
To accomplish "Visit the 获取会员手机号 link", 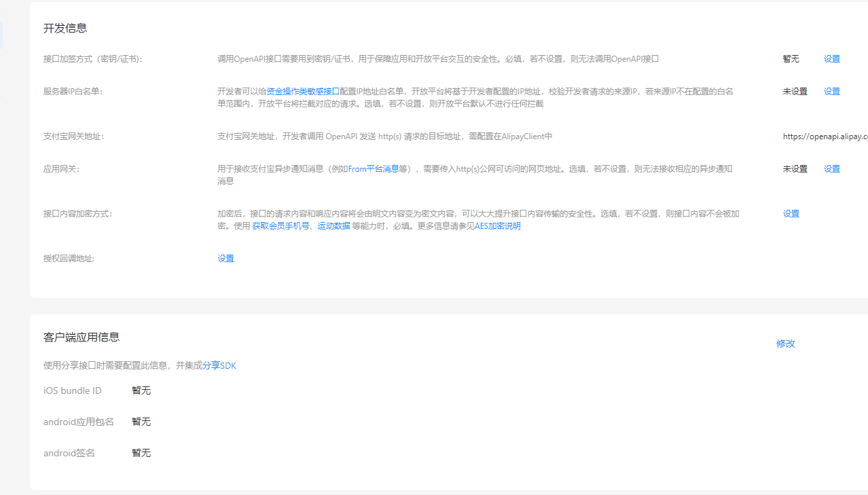I will point(281,226).
